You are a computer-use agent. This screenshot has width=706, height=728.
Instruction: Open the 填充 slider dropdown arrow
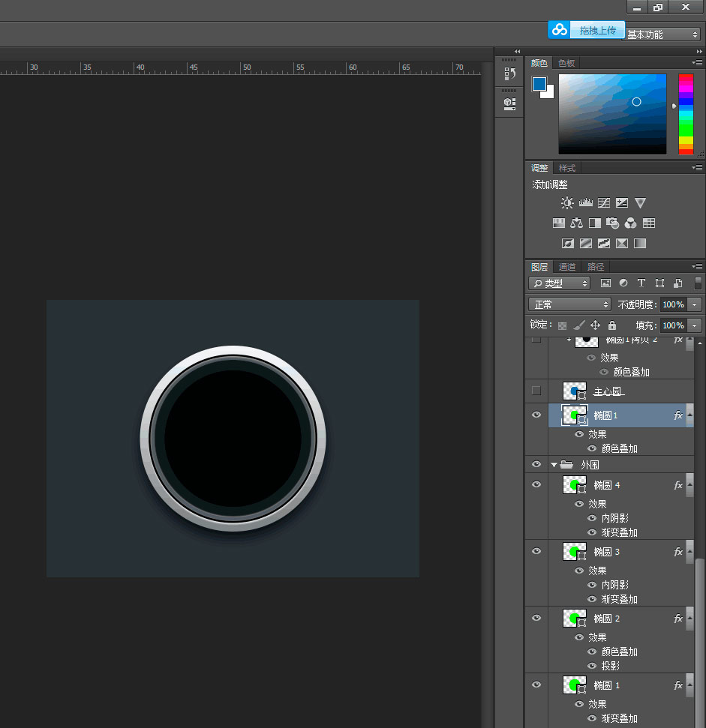click(695, 325)
